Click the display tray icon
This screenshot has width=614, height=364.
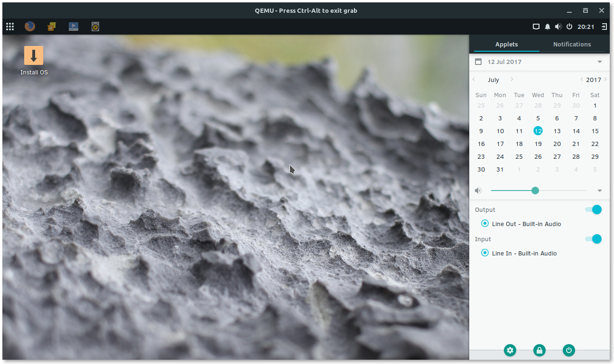point(536,27)
